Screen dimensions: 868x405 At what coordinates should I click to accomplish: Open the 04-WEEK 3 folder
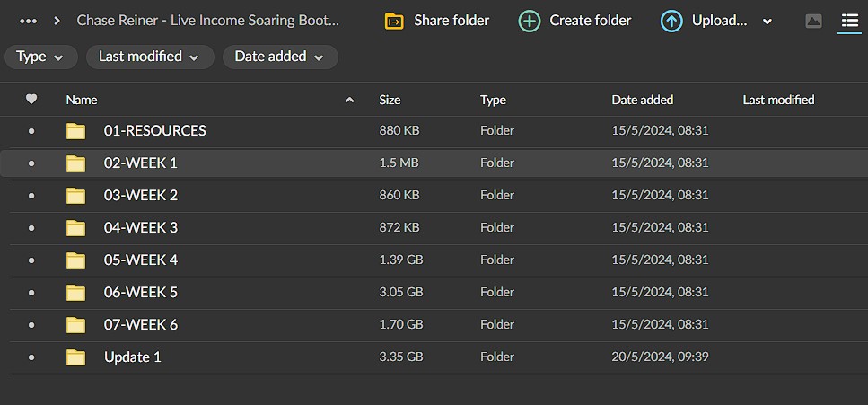point(141,228)
